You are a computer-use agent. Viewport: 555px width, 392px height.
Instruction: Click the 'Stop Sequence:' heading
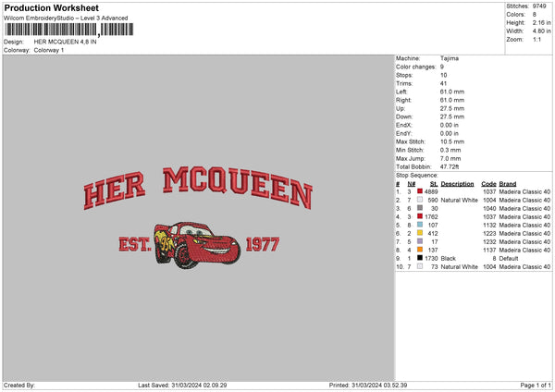click(417, 176)
